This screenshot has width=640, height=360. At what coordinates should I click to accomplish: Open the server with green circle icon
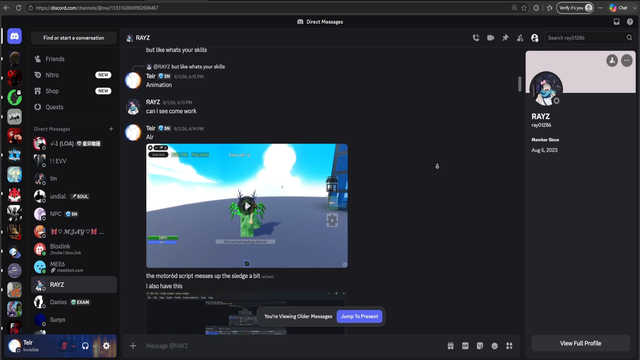click(14, 97)
